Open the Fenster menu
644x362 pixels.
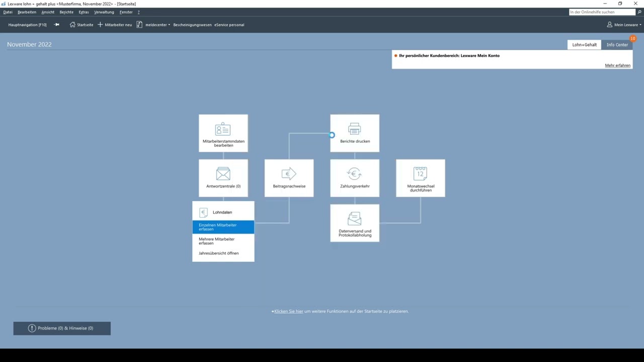[x=126, y=12]
